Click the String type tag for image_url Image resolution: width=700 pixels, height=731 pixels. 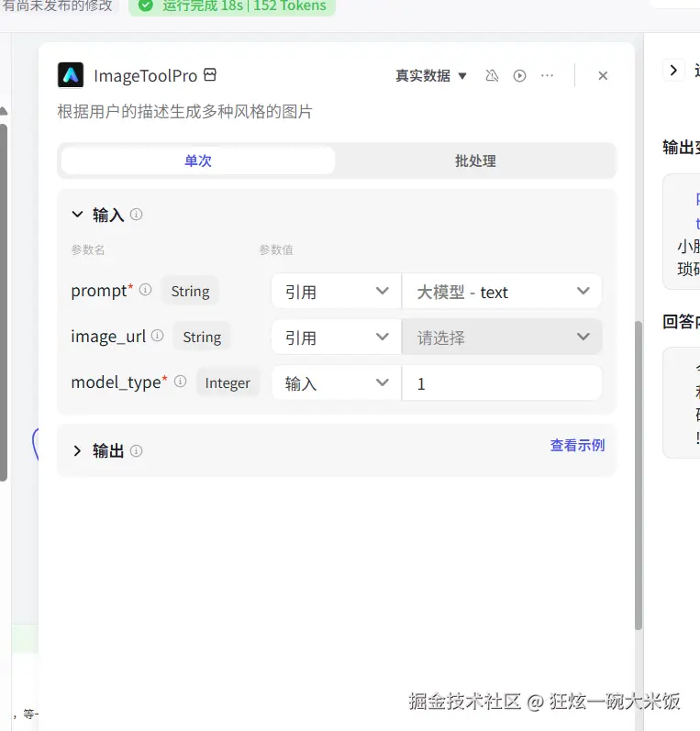pyautogui.click(x=202, y=337)
